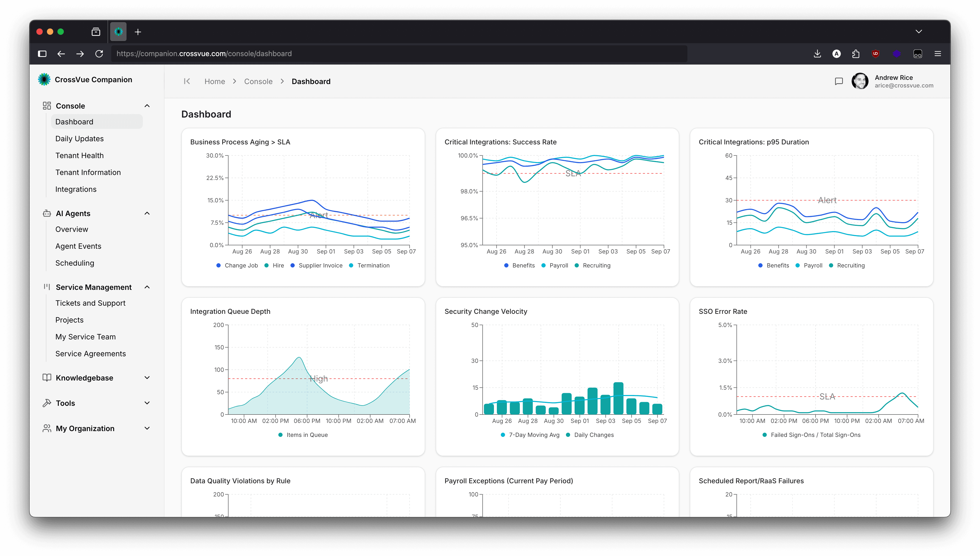Toggle the browser sidebar panel icon
Screen dimensions: 980x556
pos(42,54)
